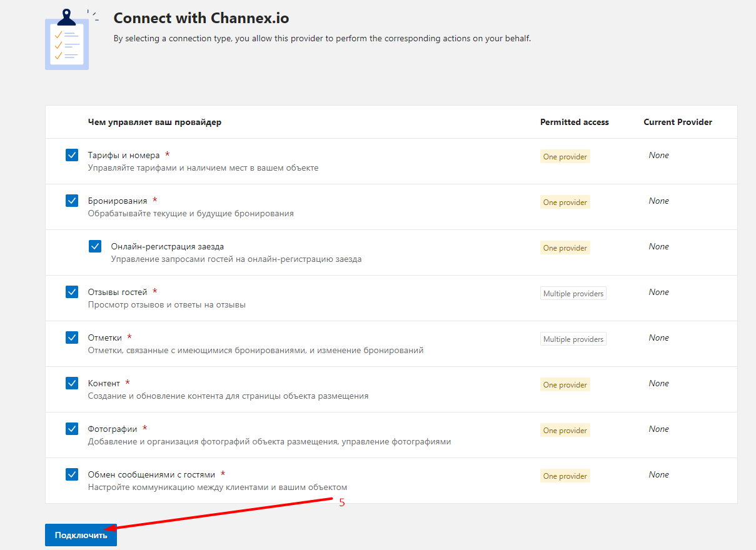Viewport: 756px width, 550px height.
Task: Click None value in Отметки row
Action: 658,337
